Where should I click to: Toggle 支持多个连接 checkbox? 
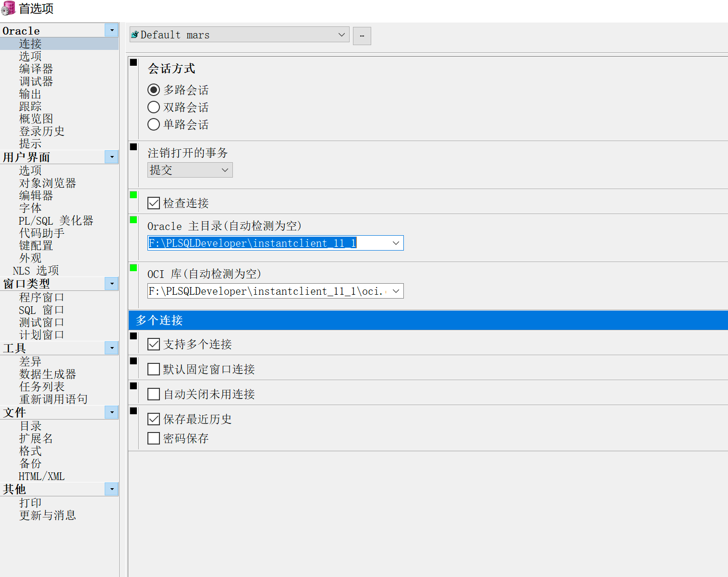154,344
